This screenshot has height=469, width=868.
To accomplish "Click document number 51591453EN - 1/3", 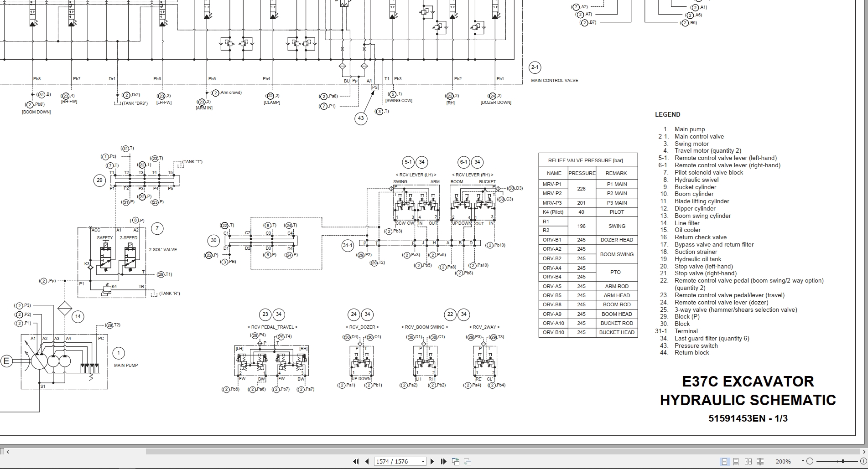I will pos(748,418).
